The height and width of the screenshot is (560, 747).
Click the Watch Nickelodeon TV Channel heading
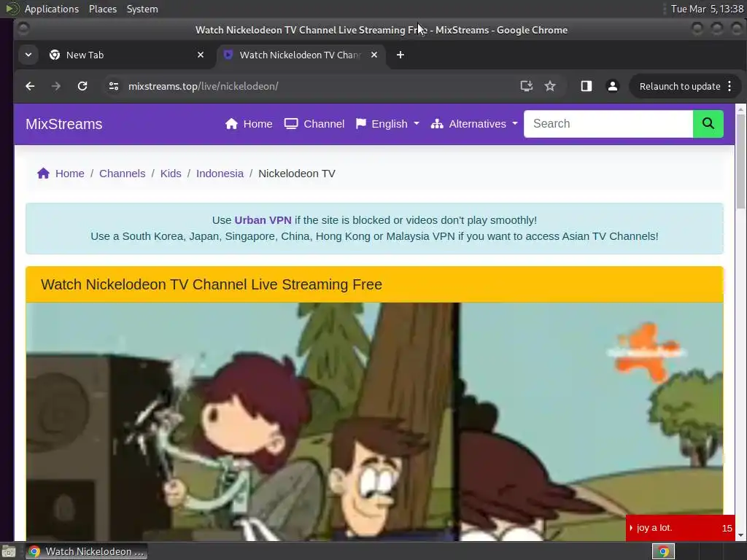coord(212,284)
